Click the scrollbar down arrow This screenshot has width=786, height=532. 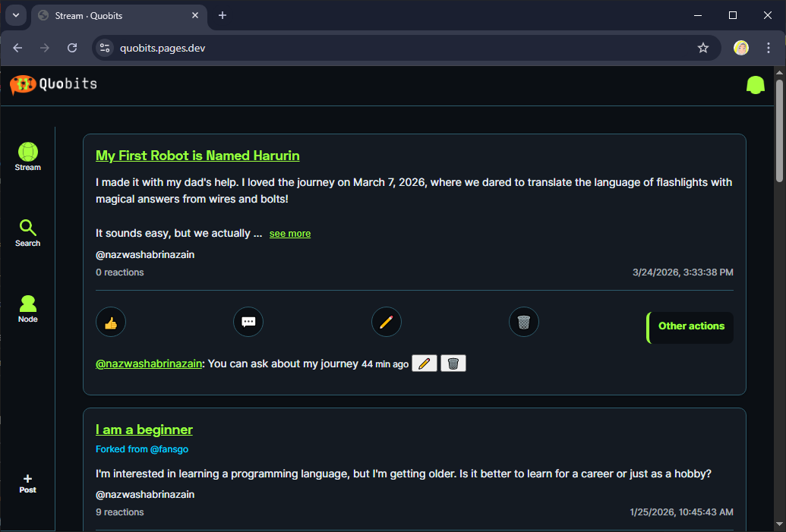tap(779, 525)
